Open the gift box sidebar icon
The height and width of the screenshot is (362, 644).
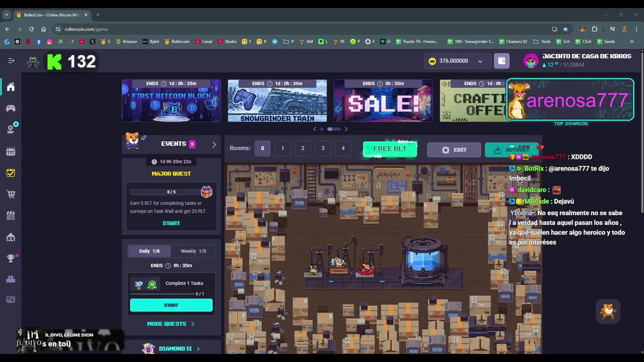(x=11, y=151)
